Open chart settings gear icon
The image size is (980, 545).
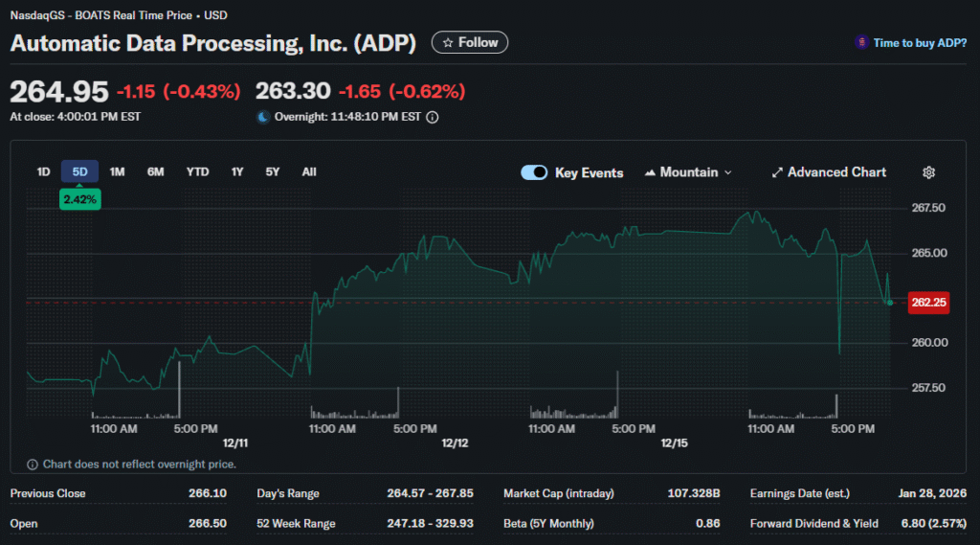point(928,172)
